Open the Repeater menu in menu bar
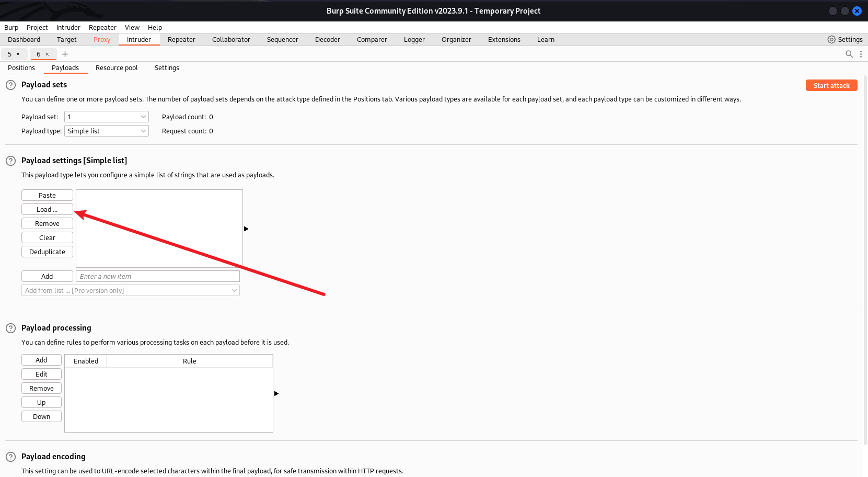 pos(102,27)
